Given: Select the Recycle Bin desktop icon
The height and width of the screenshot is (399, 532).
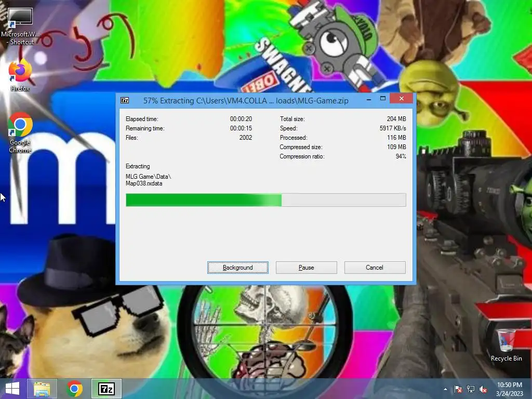Looking at the screenshot, I should [x=506, y=345].
